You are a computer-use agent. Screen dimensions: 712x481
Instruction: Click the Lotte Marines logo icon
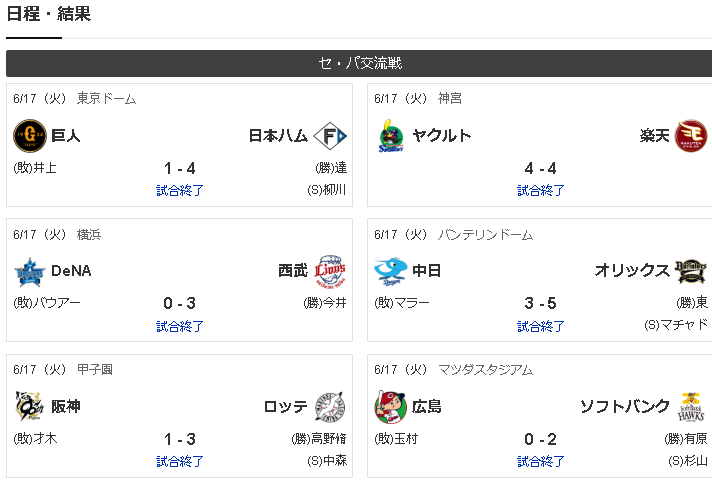click(329, 407)
